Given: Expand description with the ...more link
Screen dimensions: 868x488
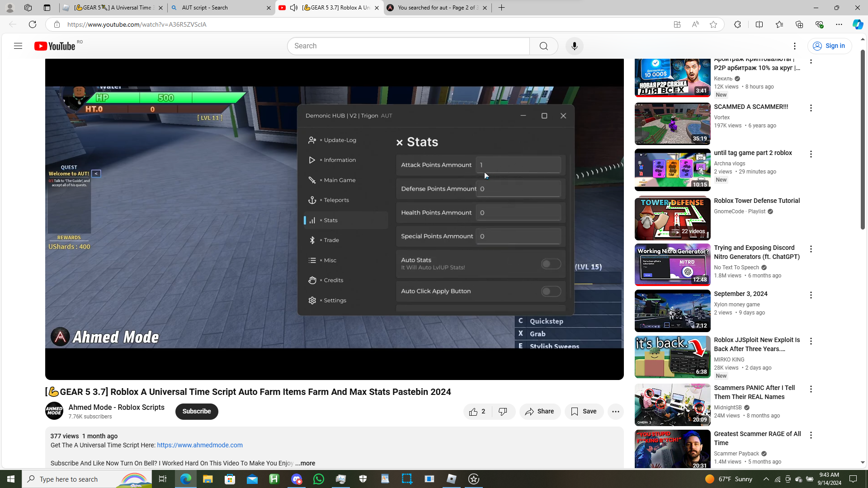Looking at the screenshot, I should pyautogui.click(x=305, y=463).
